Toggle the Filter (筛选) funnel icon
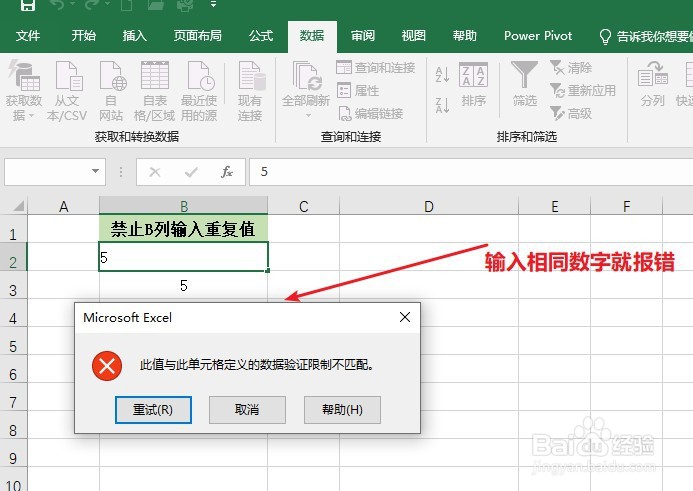This screenshot has width=693, height=491. click(x=524, y=74)
